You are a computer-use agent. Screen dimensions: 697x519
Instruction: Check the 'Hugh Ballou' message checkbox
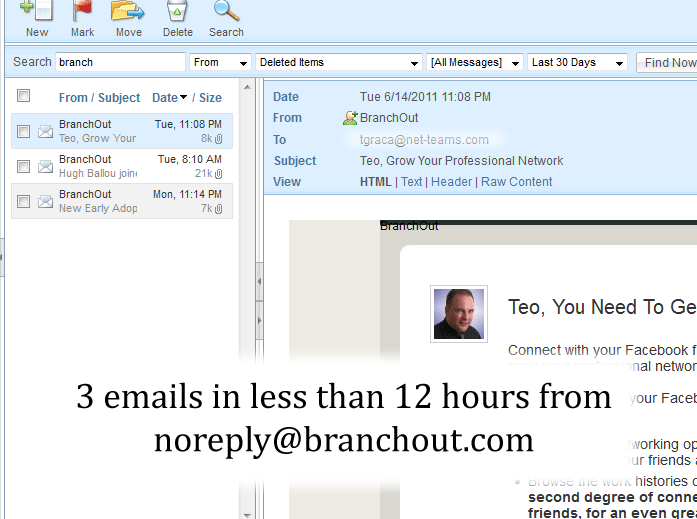[x=23, y=166]
